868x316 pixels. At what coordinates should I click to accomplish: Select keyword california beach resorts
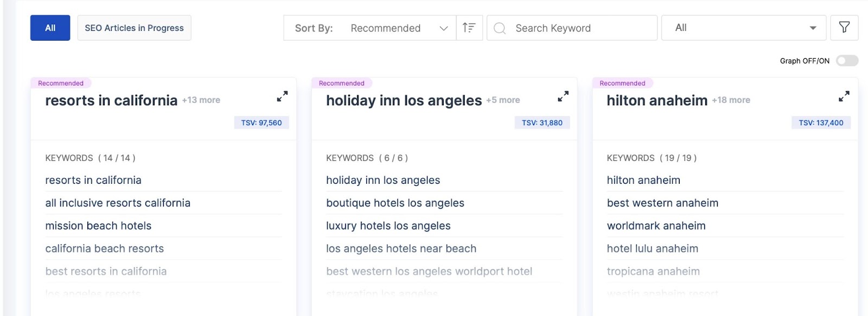coord(105,248)
